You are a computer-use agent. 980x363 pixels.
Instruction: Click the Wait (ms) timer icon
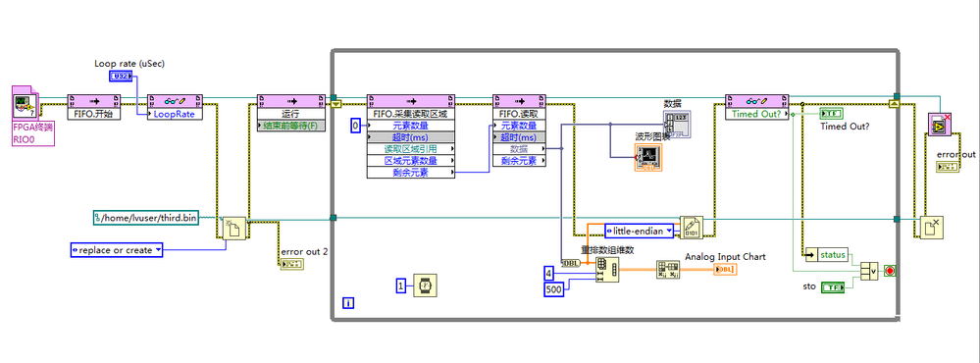click(x=425, y=285)
